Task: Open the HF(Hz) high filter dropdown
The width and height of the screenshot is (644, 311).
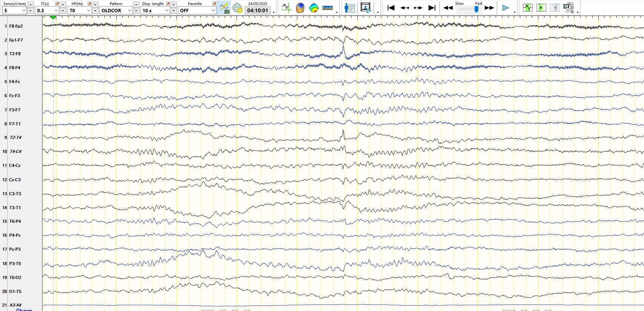Action: pyautogui.click(x=80, y=11)
